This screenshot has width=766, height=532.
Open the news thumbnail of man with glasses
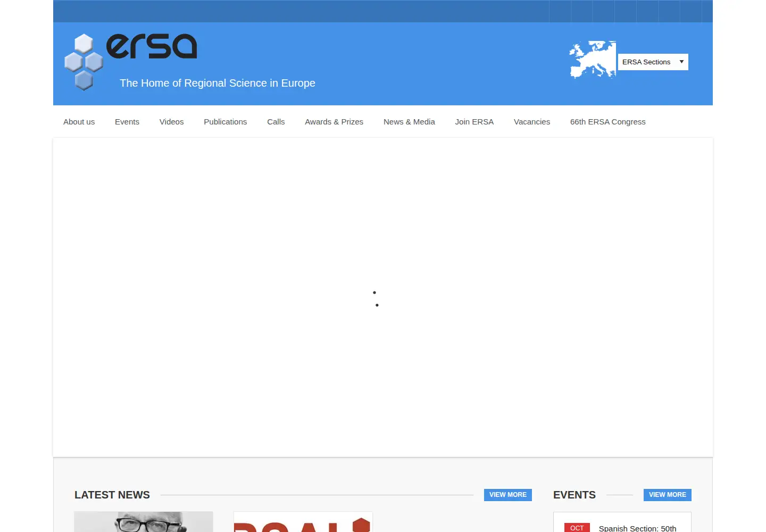click(144, 522)
